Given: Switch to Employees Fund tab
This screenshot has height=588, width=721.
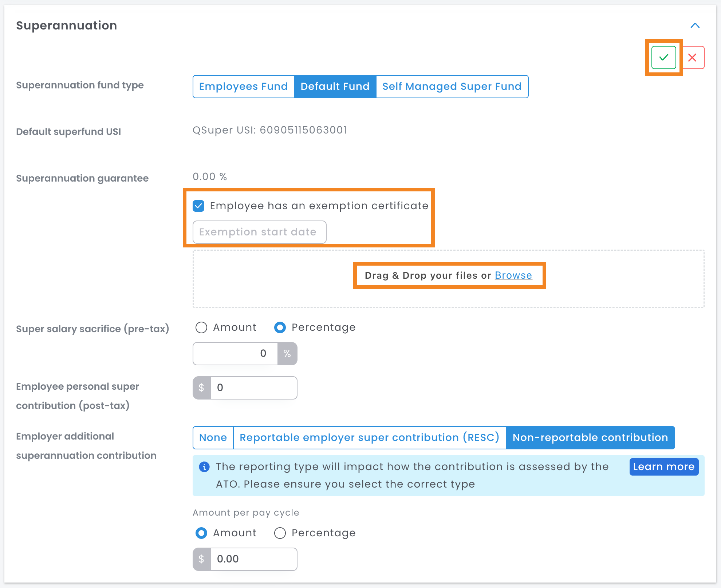Looking at the screenshot, I should point(243,87).
